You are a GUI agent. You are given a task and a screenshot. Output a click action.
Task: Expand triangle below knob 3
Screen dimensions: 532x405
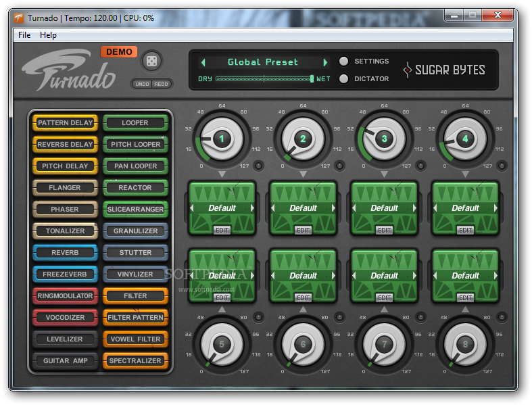384,174
